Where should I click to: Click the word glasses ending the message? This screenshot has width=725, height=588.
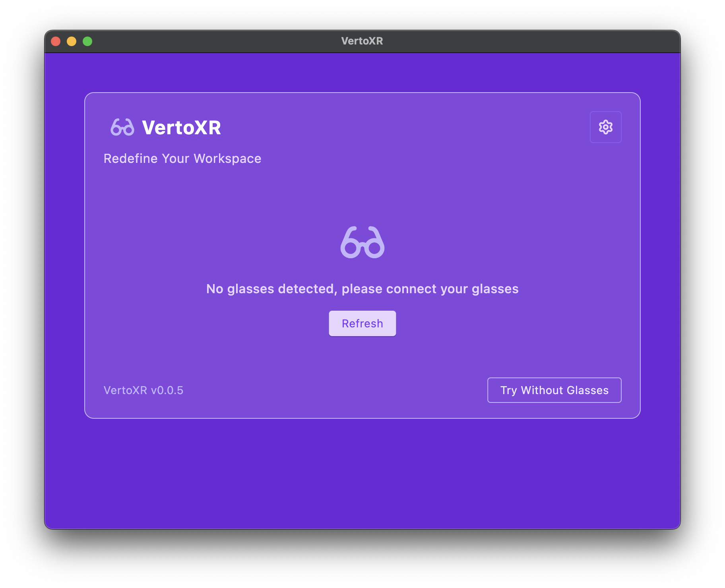coord(495,289)
